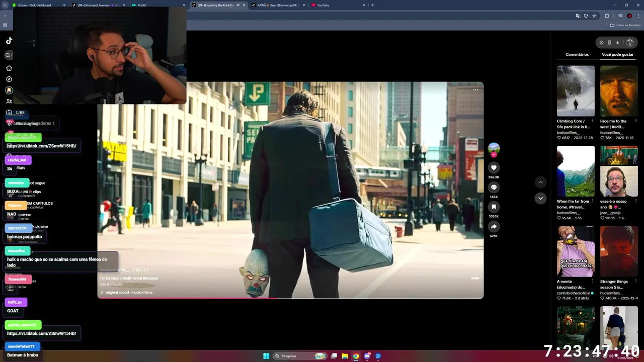This screenshot has width=644, height=362.
Task: Open Face me to the west thumbnail
Action: (619, 91)
